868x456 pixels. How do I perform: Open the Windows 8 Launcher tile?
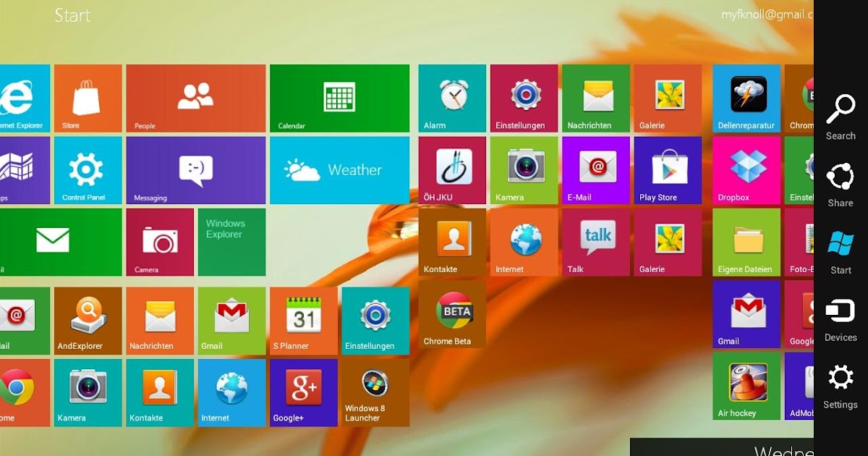point(375,392)
